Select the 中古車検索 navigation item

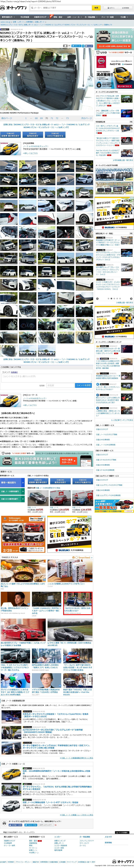[x=25, y=17]
